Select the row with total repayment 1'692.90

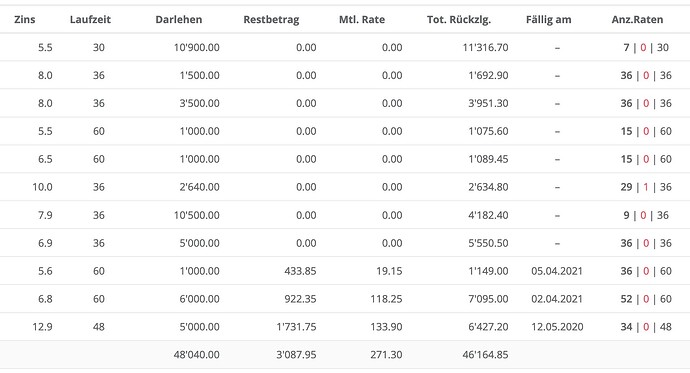click(345, 75)
